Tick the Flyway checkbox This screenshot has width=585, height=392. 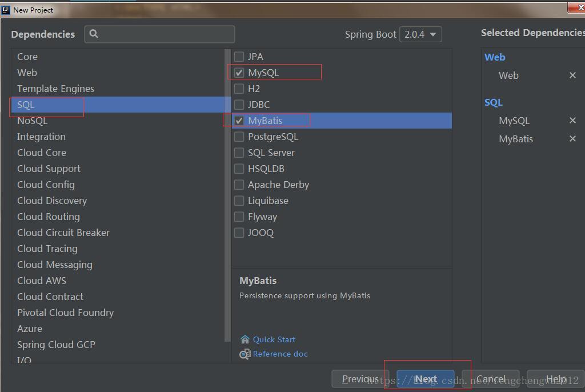pyautogui.click(x=239, y=217)
